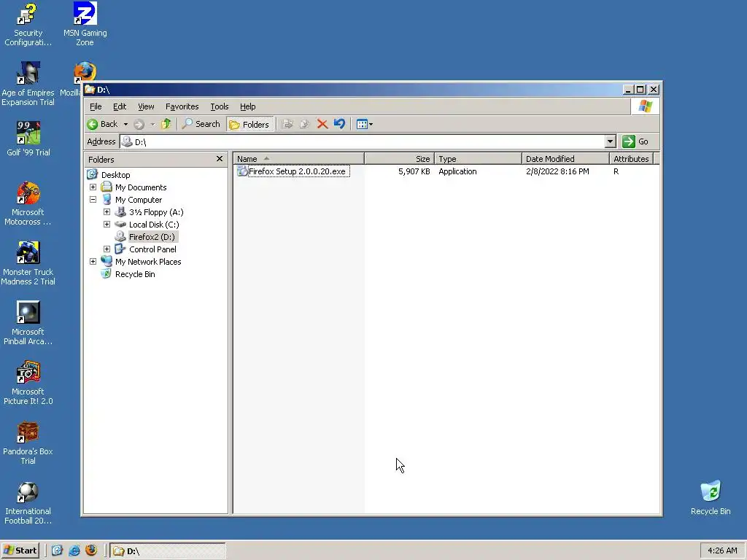Open the Tools menu
The image size is (747, 560).
coord(220,106)
